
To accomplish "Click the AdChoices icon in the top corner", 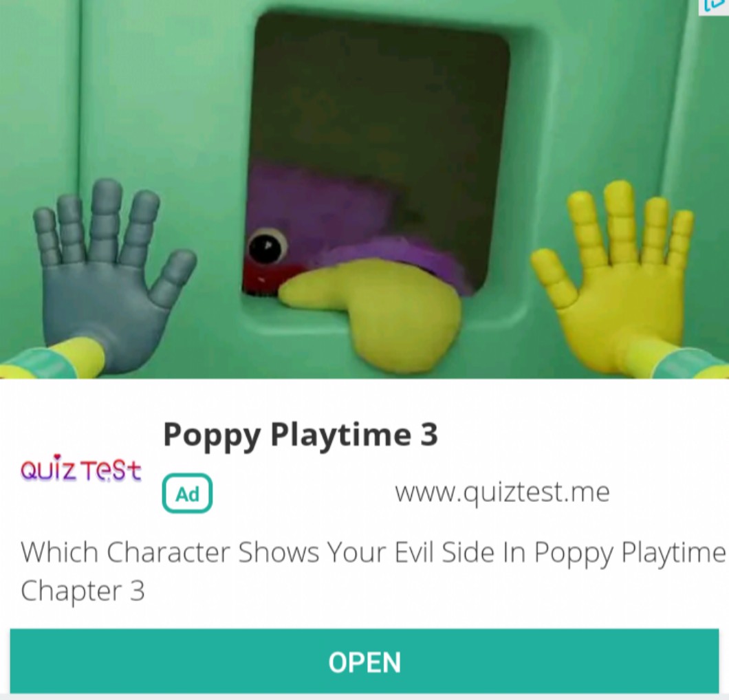I will 715,6.
